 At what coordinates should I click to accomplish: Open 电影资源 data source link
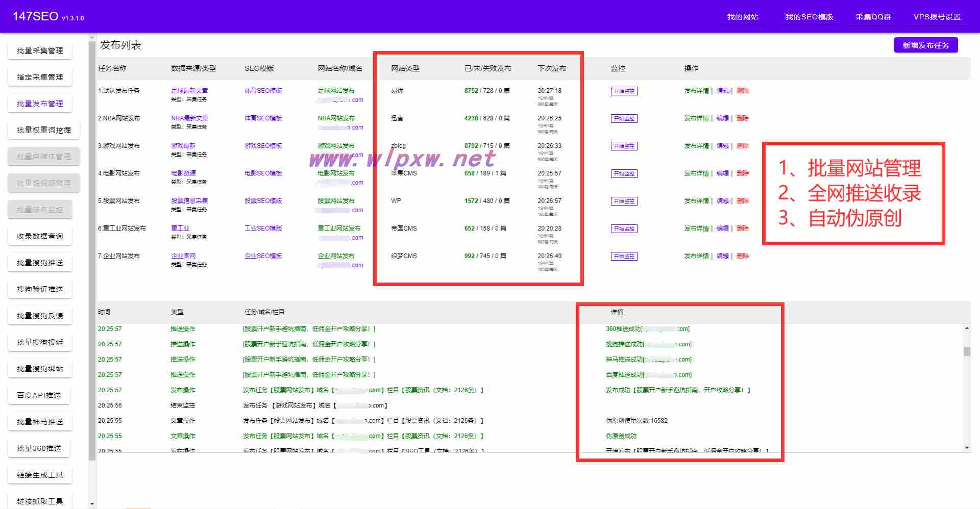(183, 173)
